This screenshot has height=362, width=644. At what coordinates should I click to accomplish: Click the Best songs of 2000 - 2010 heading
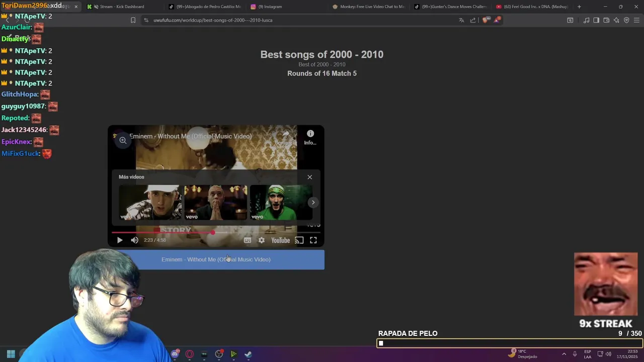[322, 54]
